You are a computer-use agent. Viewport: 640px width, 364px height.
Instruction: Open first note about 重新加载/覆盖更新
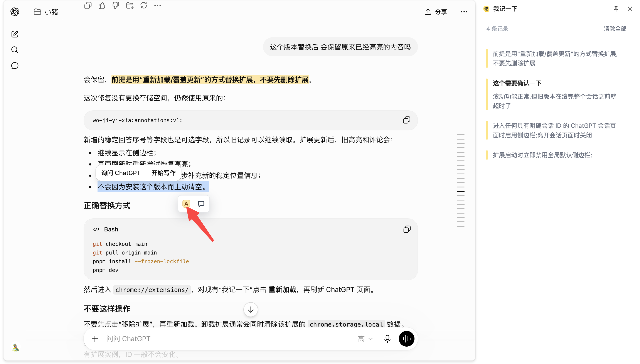pos(555,59)
